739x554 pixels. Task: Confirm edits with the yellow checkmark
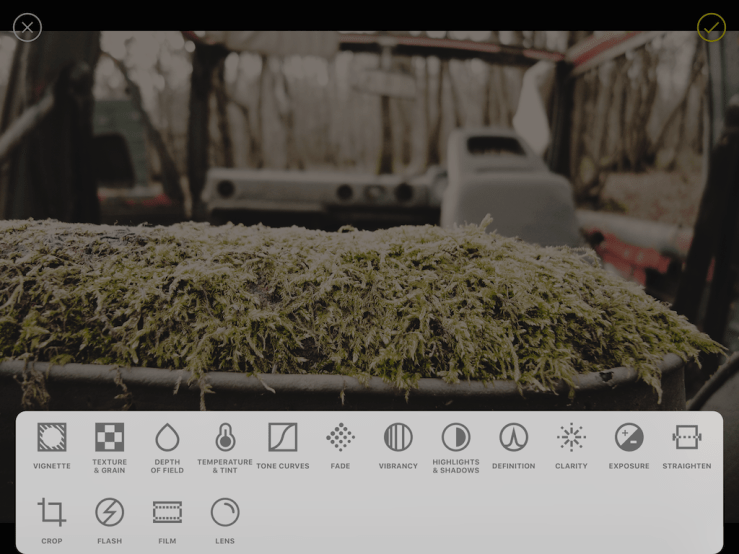[x=711, y=28]
